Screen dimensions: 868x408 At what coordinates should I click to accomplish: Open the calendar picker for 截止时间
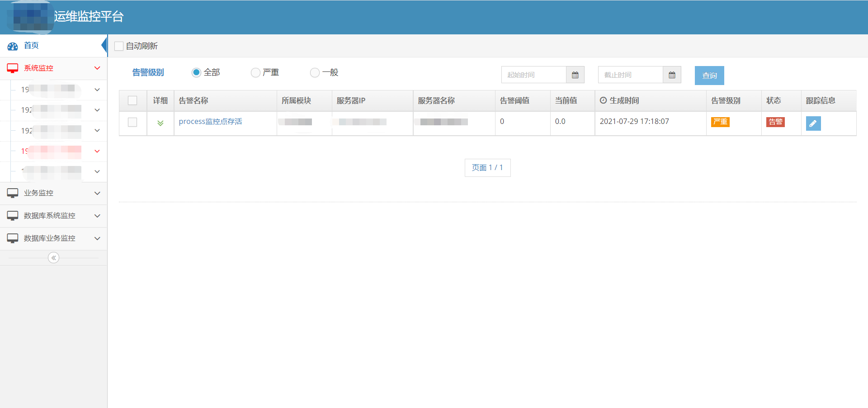coord(672,75)
